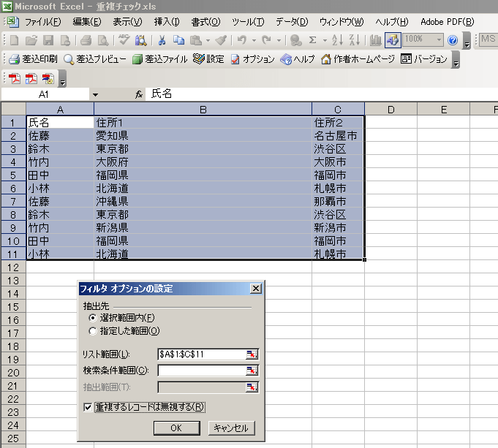
Task: Open the Name Box dropdown arrow
Action: 95,94
